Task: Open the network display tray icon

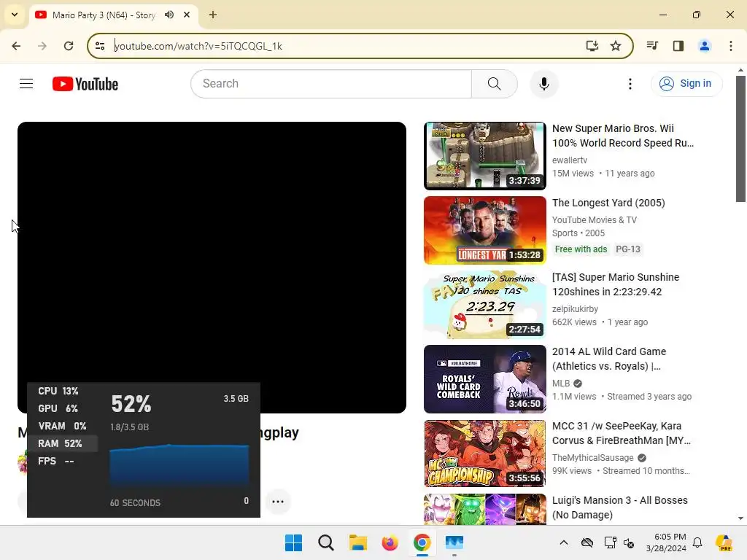Action: click(610, 542)
